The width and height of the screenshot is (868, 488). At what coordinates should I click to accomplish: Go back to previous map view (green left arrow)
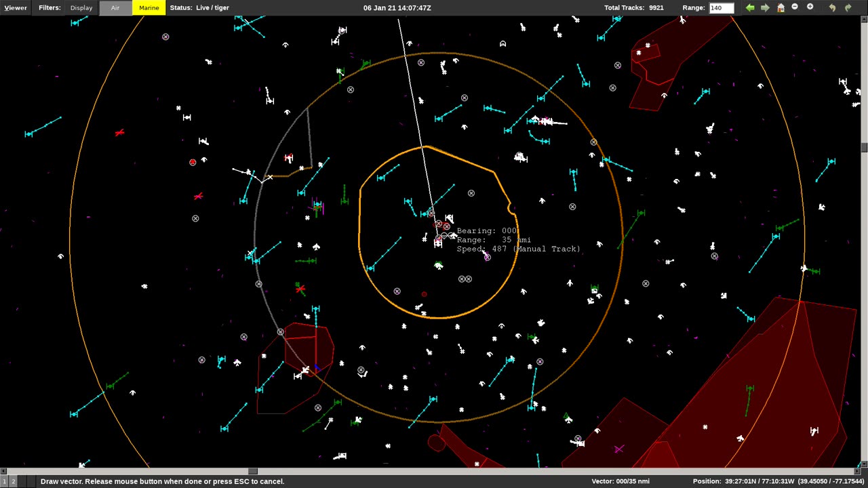(749, 7)
